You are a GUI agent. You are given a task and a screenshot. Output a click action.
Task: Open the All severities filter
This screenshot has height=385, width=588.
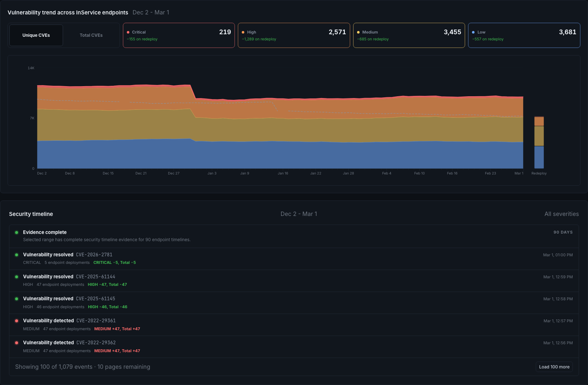tap(561, 214)
